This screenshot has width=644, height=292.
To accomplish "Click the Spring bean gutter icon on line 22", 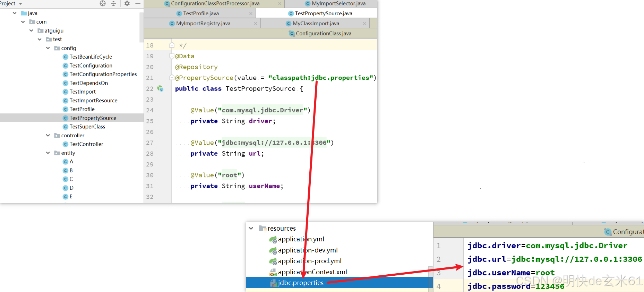I will (160, 88).
